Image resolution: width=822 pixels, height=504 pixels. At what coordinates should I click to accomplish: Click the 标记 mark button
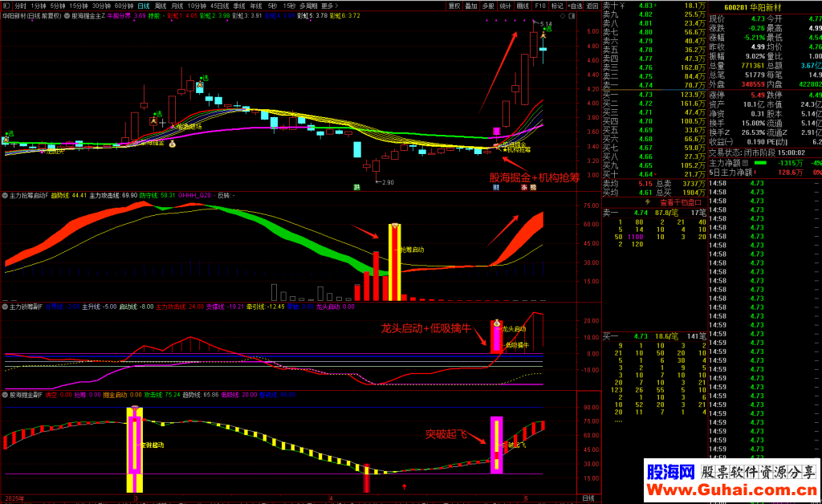tap(557, 6)
